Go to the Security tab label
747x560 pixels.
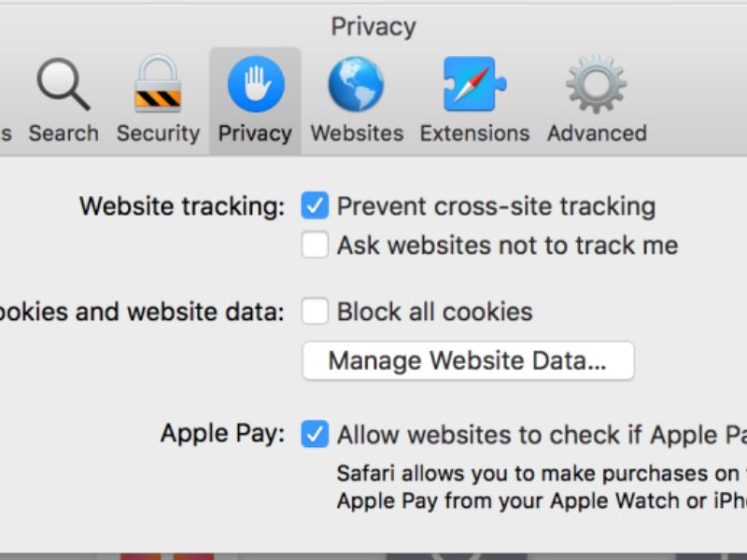point(158,133)
